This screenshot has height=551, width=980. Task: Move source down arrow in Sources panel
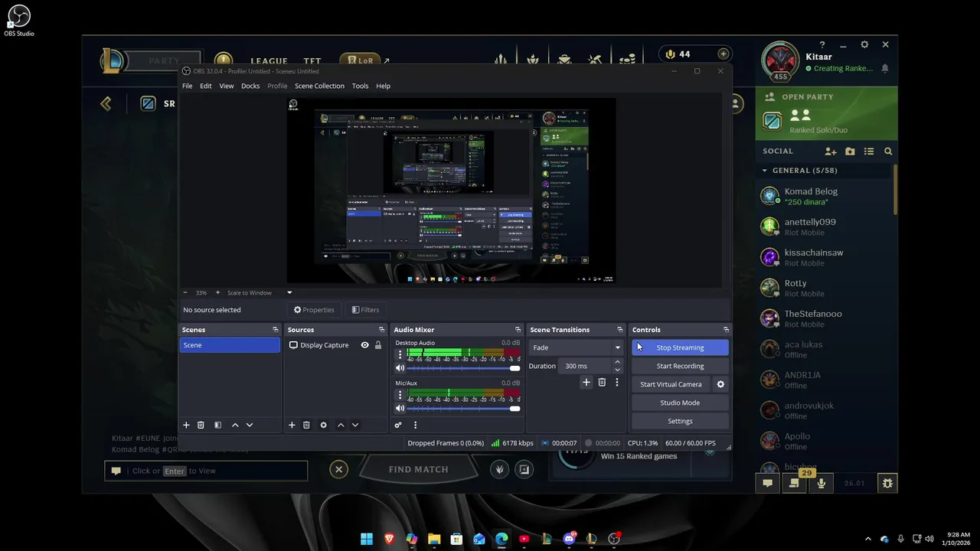354,425
